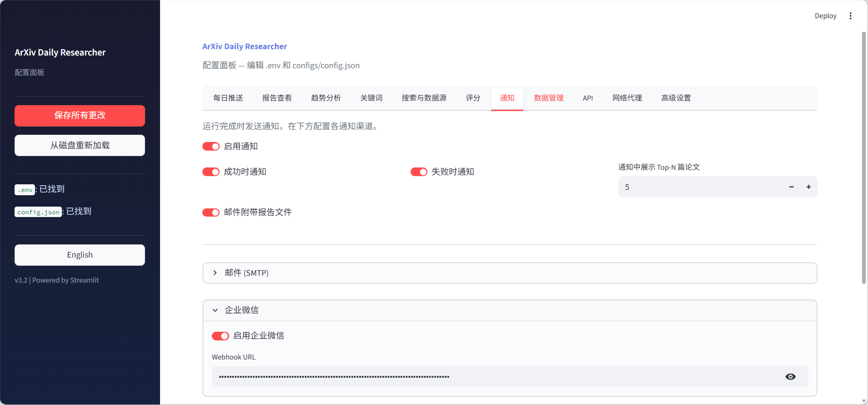This screenshot has width=868, height=405.
Task: Expand the 邮件 (SMTP) section
Action: click(x=510, y=273)
